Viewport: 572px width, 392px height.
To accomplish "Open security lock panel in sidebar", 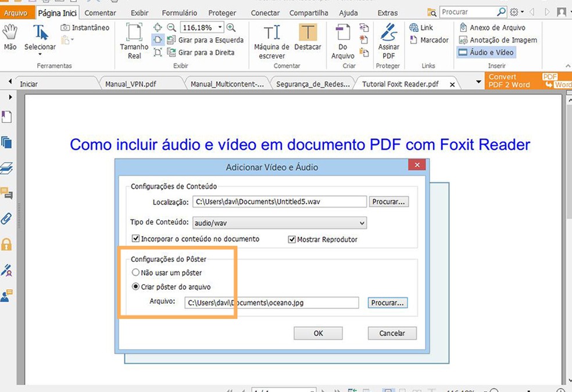I will pyautogui.click(x=6, y=244).
